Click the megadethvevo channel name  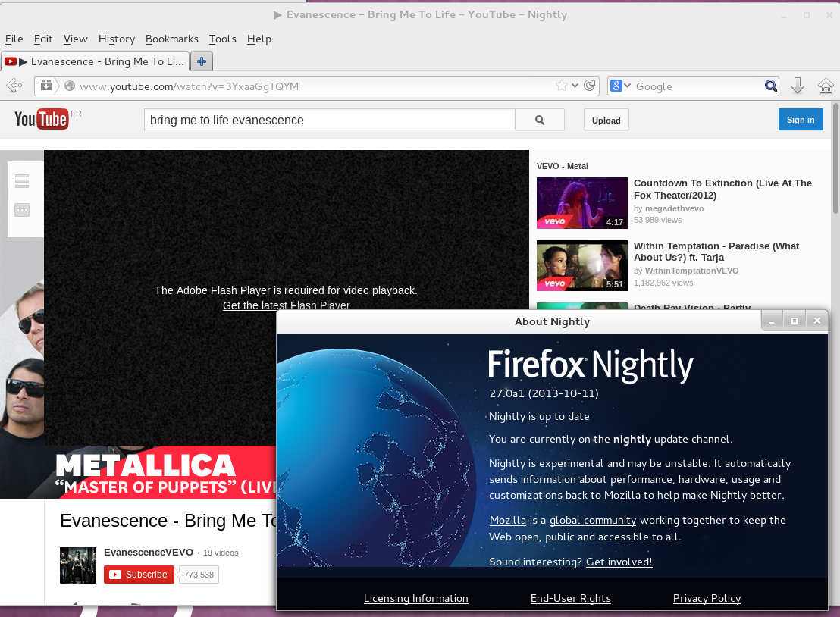click(674, 209)
